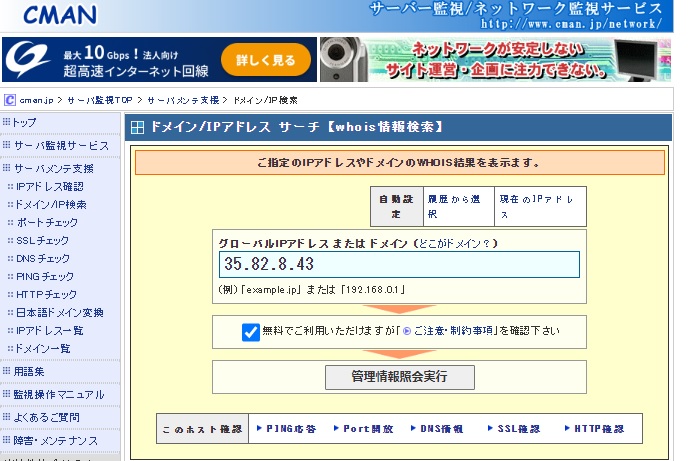691x461 pixels.
Task: Select the 履歴から選択 tab
Action: [x=457, y=206]
